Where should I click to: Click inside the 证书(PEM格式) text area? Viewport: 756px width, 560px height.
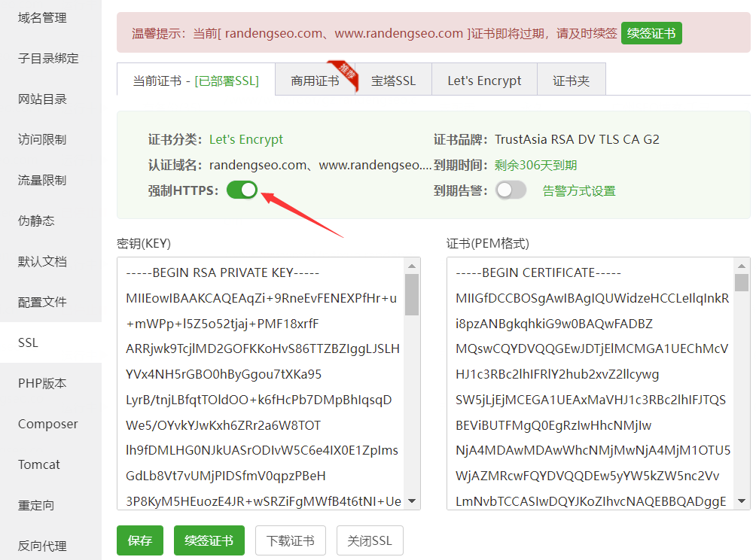click(590, 384)
